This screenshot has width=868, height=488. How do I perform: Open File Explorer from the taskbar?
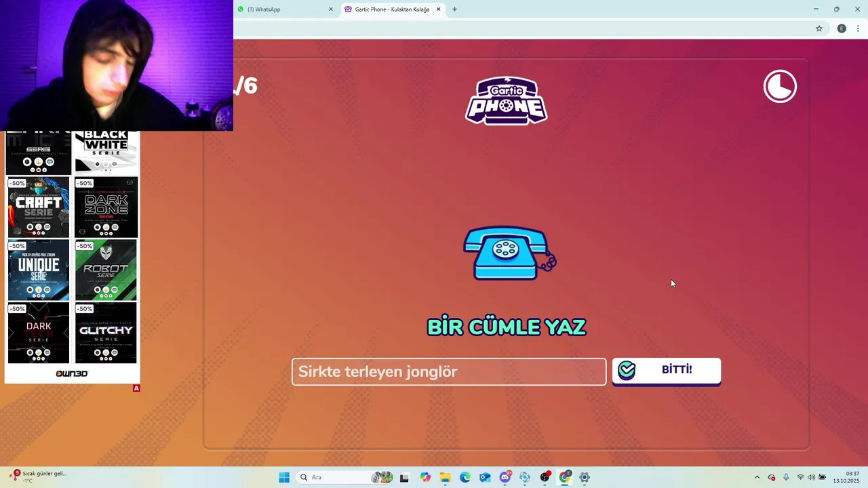445,477
